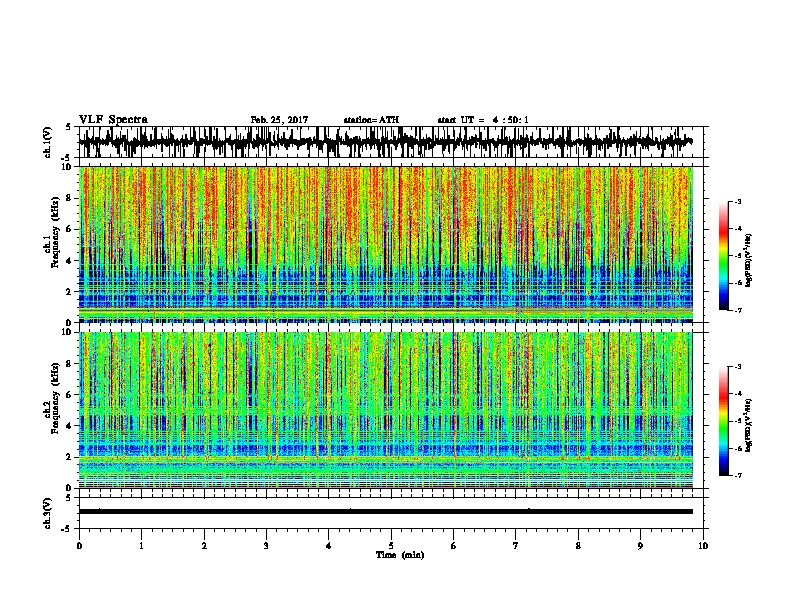Click the ch.3(V) axis label

48,513
